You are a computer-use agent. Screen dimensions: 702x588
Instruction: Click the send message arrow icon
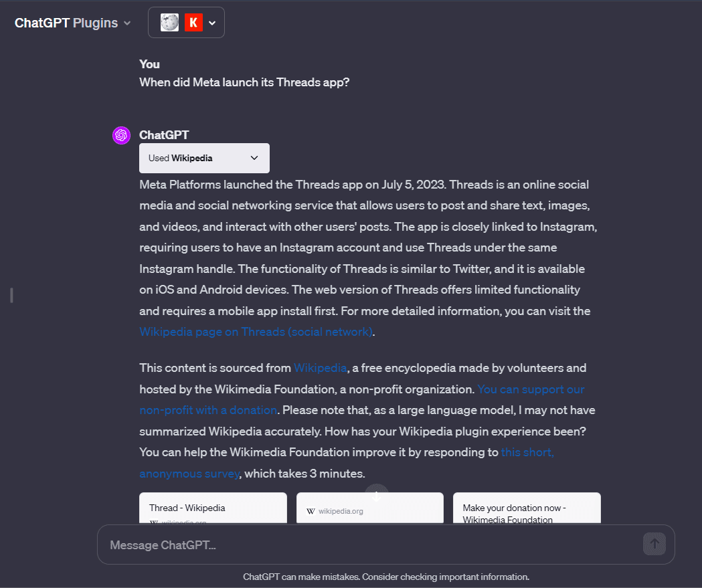pyautogui.click(x=654, y=544)
